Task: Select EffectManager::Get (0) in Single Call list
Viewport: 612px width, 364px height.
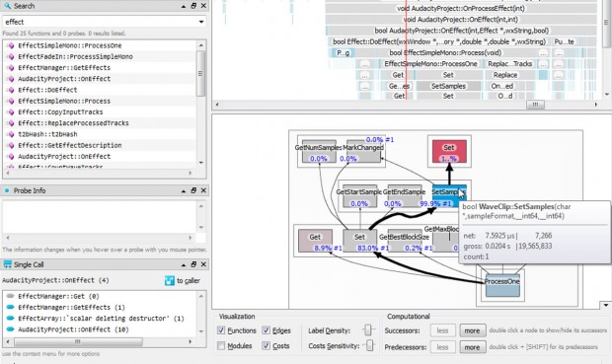Action: tap(58, 296)
